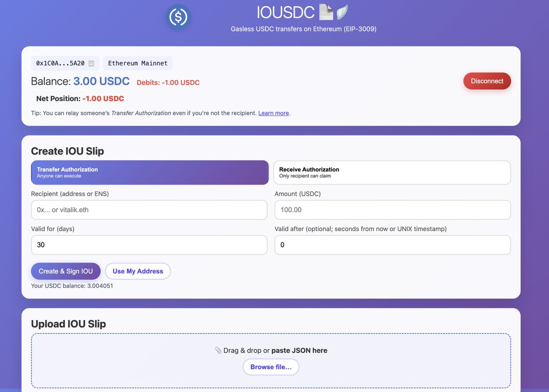
Task: Click the Upload IOU Slip heading
Action: [69, 324]
